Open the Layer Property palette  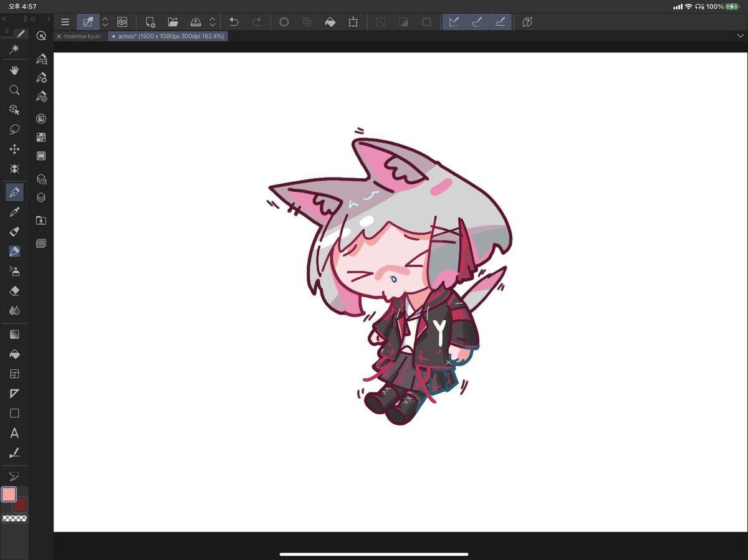(x=41, y=179)
